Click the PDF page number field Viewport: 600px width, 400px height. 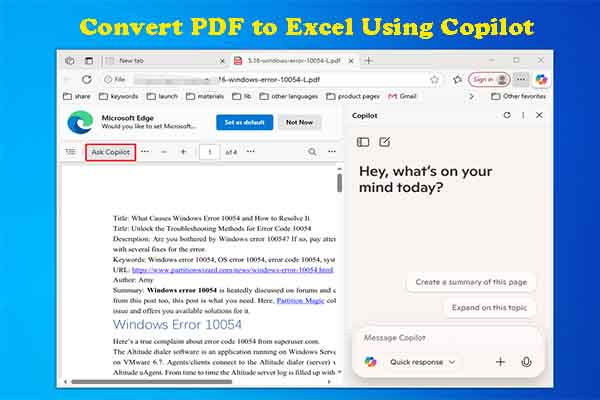210,152
